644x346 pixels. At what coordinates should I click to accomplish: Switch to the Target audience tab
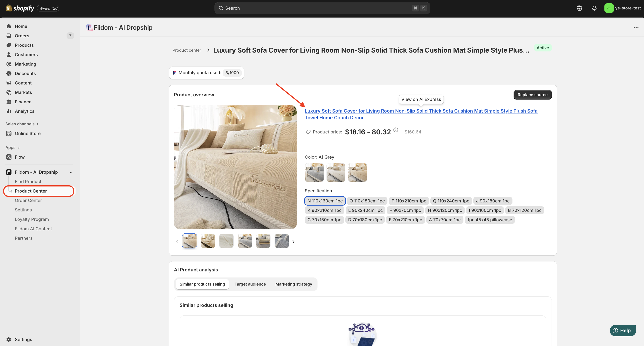click(x=250, y=284)
